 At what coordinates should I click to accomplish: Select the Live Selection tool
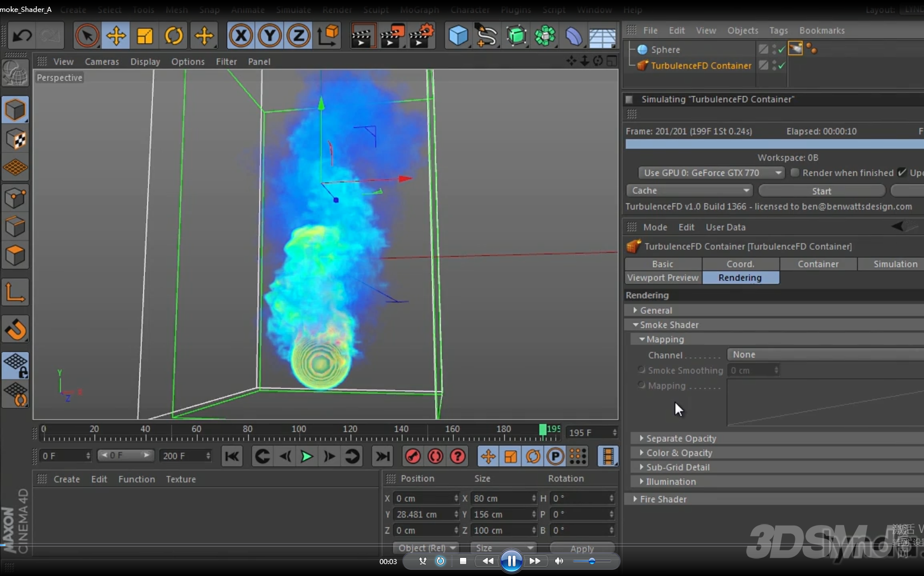click(x=87, y=36)
